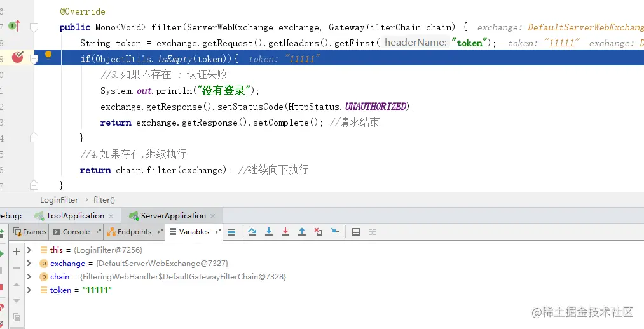Select LoginFilter in the breadcrumb bar
The width and height of the screenshot is (644, 329).
59,200
